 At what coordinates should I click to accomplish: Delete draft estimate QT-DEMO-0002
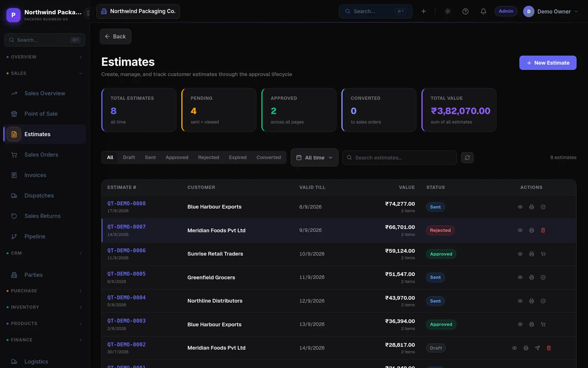[549, 348]
